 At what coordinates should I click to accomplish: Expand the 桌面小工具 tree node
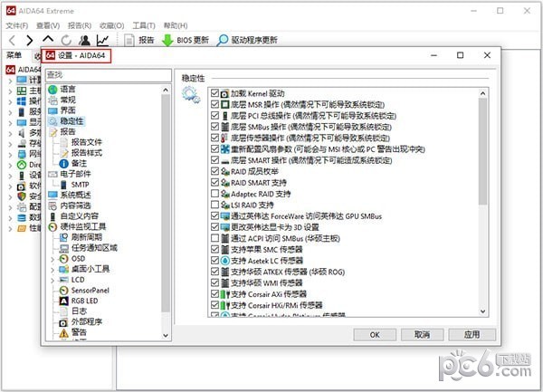[x=52, y=270]
